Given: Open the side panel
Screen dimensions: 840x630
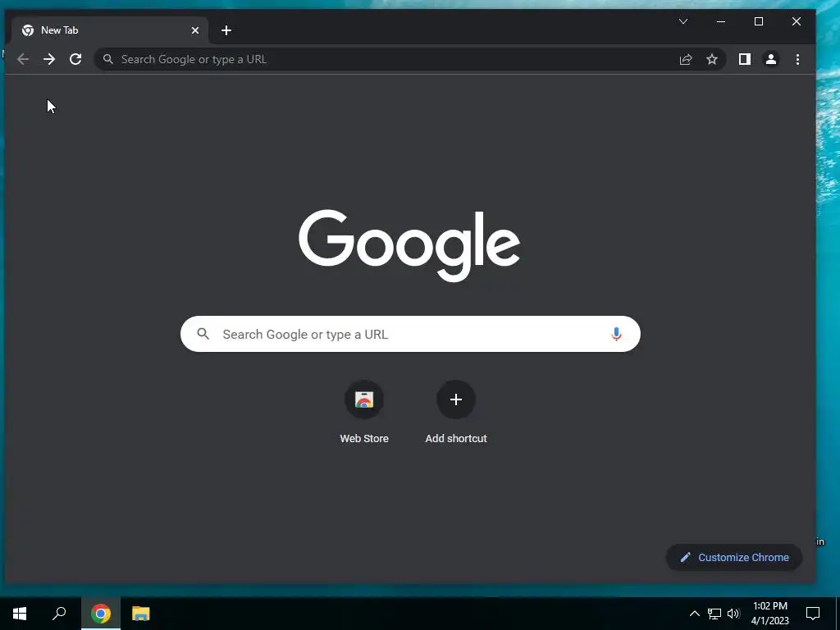Looking at the screenshot, I should [745, 59].
